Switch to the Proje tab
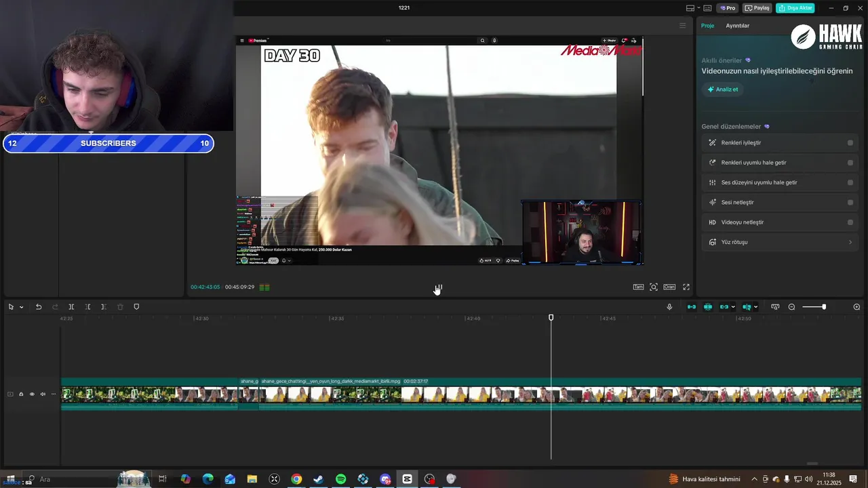 click(x=707, y=26)
